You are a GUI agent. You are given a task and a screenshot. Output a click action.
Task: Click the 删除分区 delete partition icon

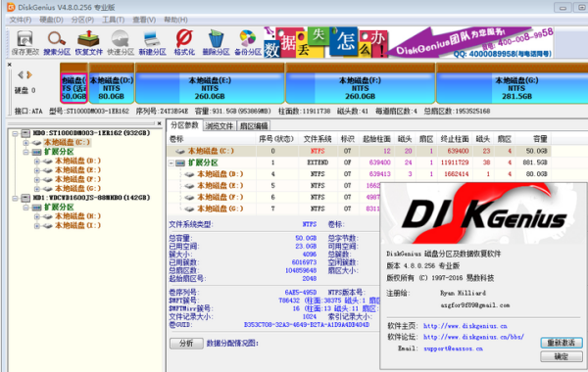tap(216, 43)
